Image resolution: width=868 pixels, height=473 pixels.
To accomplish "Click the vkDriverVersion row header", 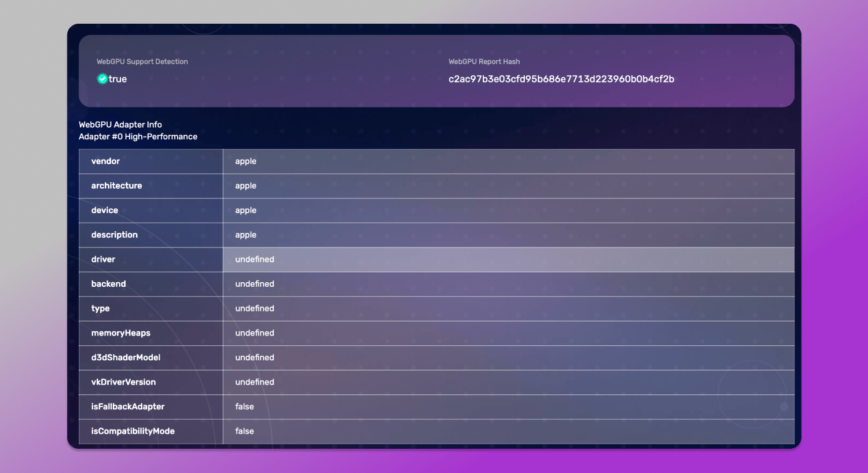I will (x=123, y=382).
